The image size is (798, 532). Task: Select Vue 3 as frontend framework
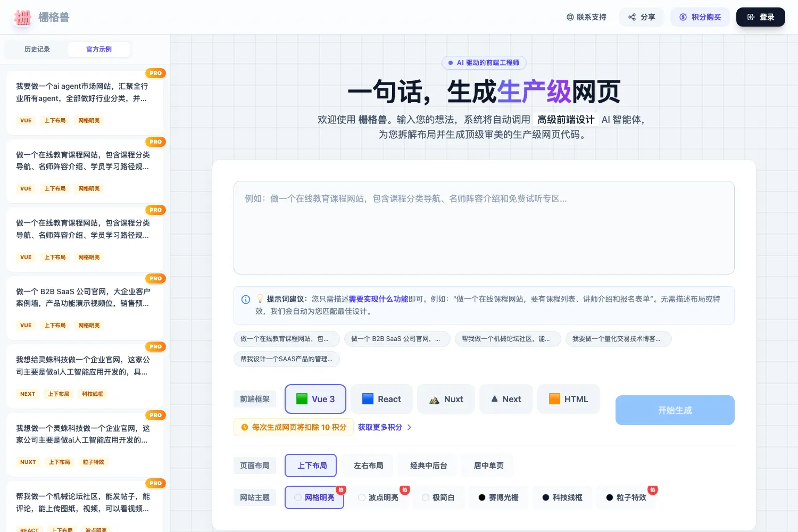[x=315, y=399]
